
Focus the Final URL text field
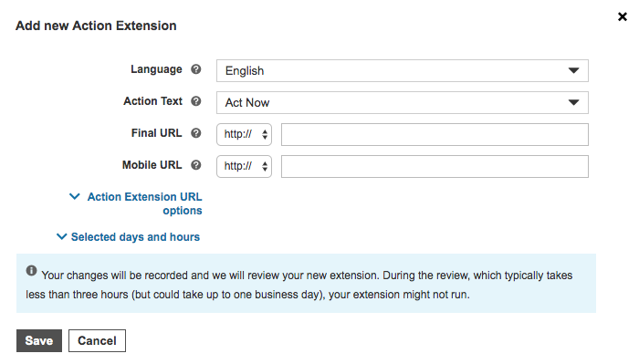coord(435,134)
